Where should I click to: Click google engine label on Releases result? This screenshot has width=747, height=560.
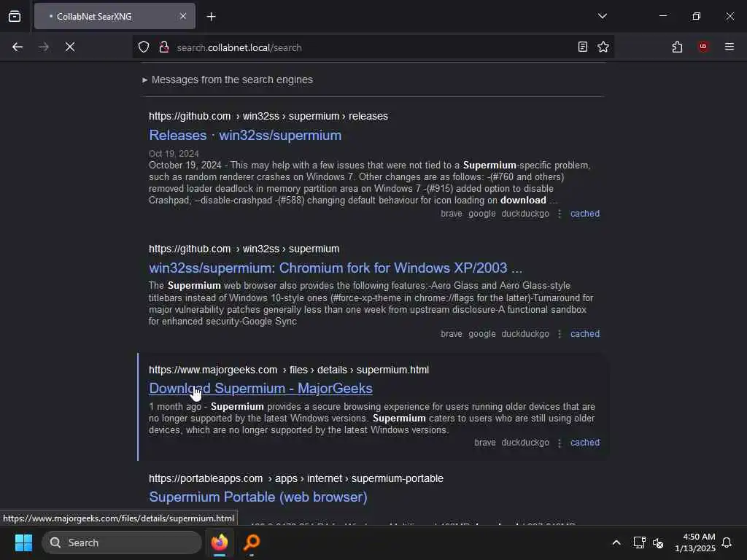coord(482,214)
